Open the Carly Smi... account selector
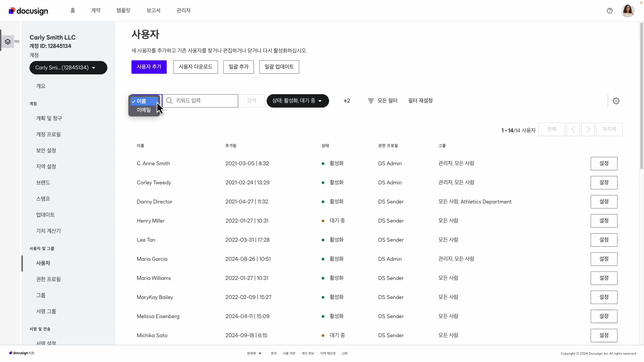This screenshot has width=644, height=362. (68, 68)
